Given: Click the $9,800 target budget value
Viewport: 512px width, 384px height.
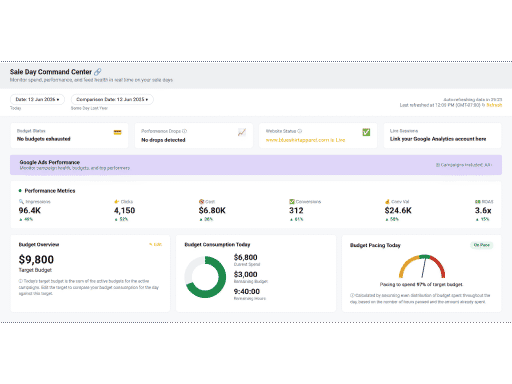Looking at the screenshot, I should point(36,260).
